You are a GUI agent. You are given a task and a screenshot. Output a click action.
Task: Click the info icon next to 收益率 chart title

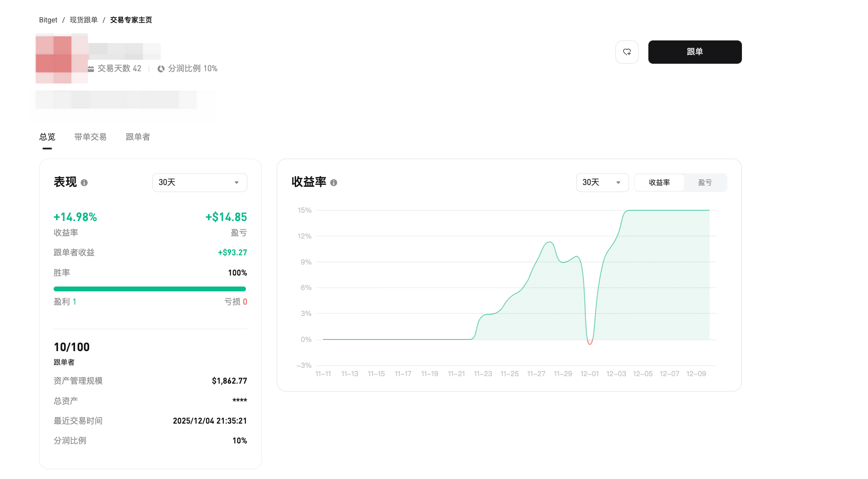coord(333,183)
